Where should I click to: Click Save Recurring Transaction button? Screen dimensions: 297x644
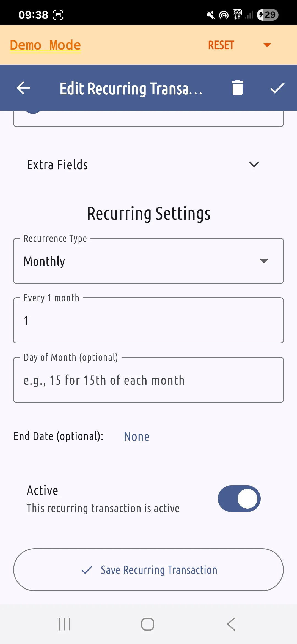[x=148, y=570]
